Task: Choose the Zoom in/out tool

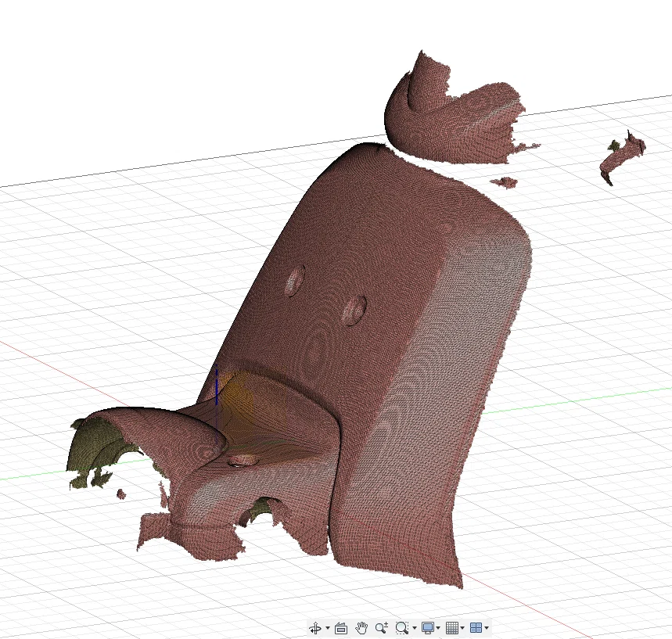Action: point(382,628)
